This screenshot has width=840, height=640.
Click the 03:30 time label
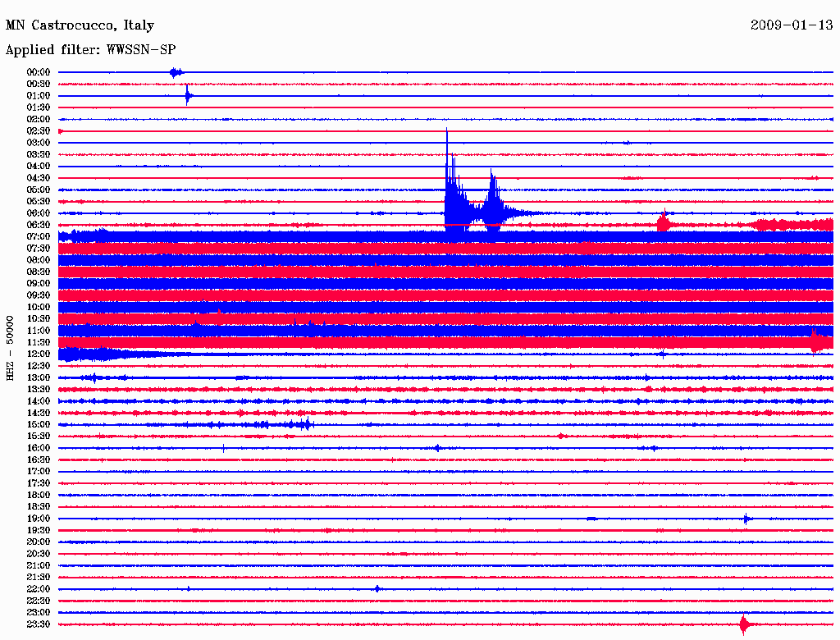pos(39,154)
